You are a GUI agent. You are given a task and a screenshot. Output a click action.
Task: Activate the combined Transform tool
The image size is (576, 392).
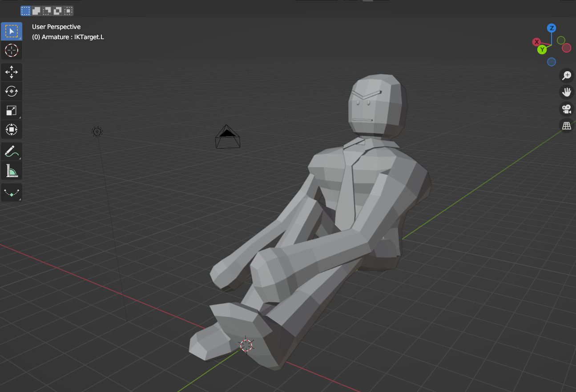click(12, 130)
